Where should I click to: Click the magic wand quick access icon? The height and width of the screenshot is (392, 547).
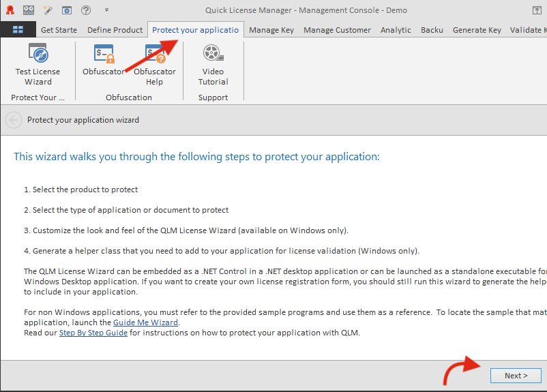pos(48,10)
